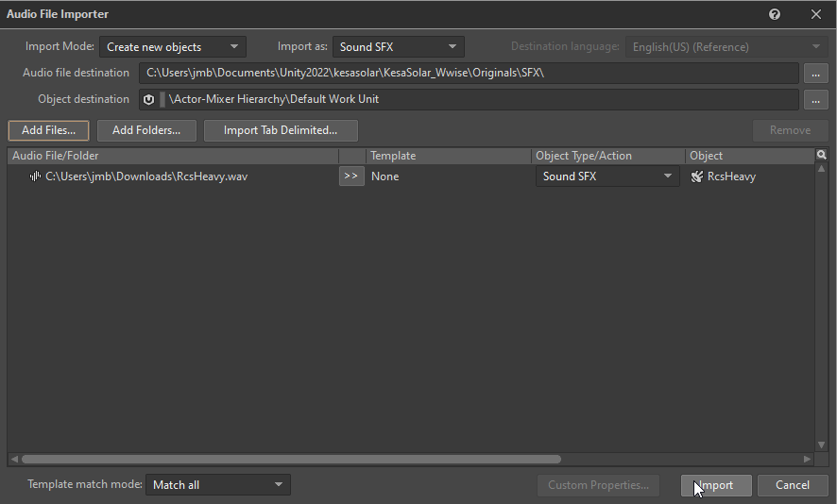This screenshot has height=504, width=837.
Task: Click the help question mark icon
Action: [775, 14]
